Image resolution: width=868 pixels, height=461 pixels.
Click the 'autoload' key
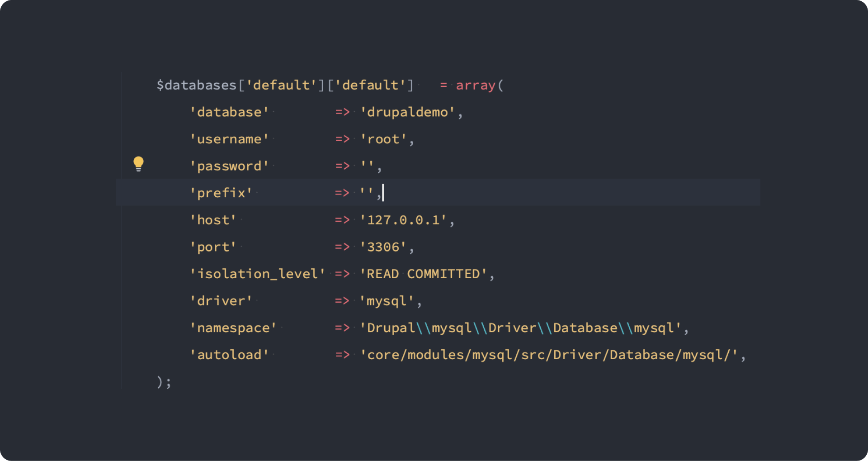click(x=229, y=355)
